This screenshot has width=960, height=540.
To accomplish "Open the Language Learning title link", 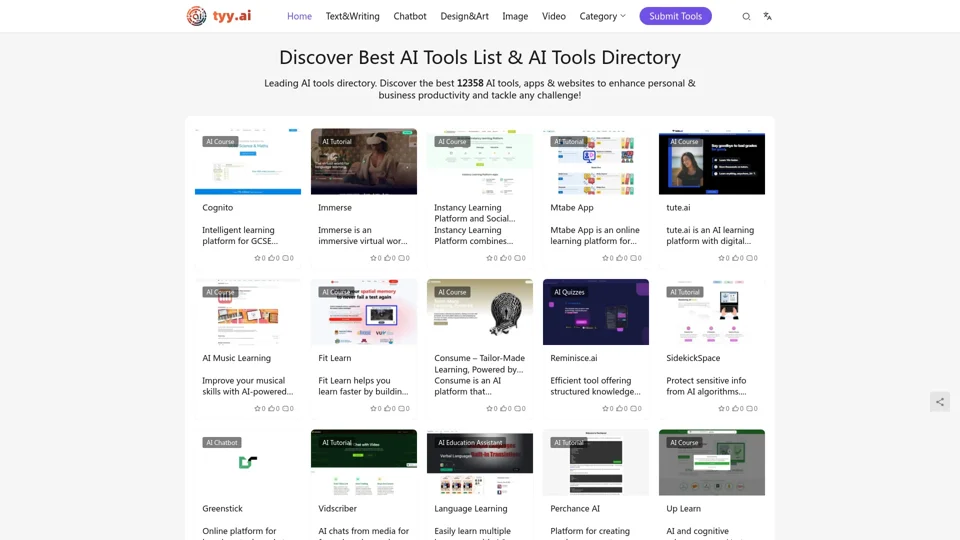I will [x=471, y=509].
